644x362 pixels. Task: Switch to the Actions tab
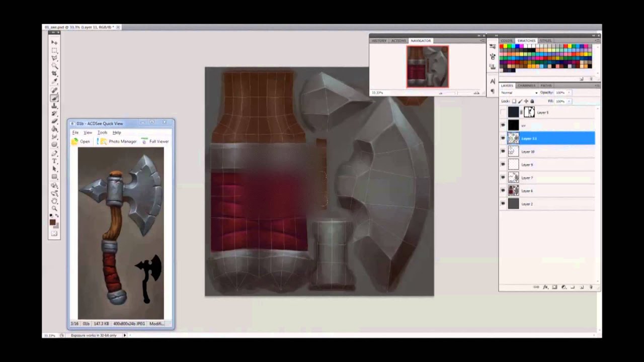click(x=398, y=41)
